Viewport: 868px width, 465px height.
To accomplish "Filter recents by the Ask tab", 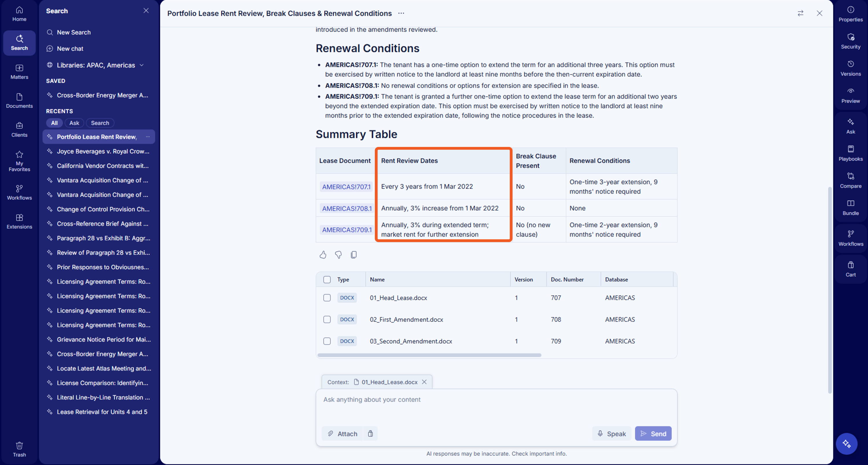I will tap(74, 123).
